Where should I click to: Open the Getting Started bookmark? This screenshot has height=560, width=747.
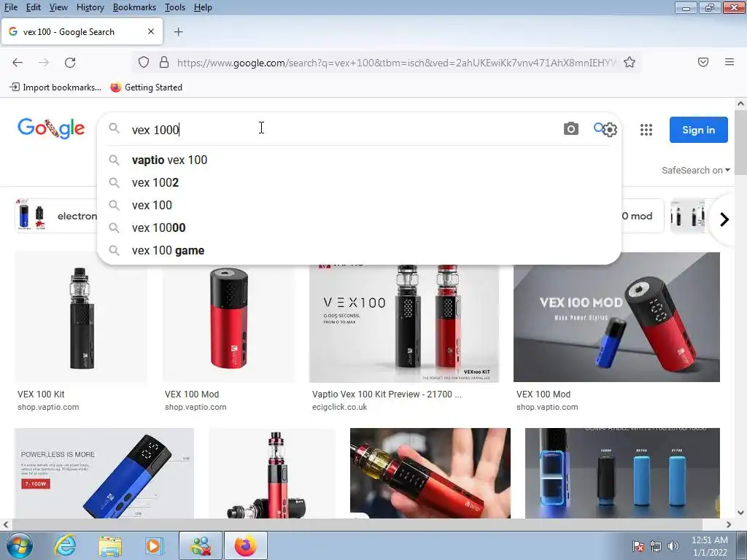tap(146, 87)
